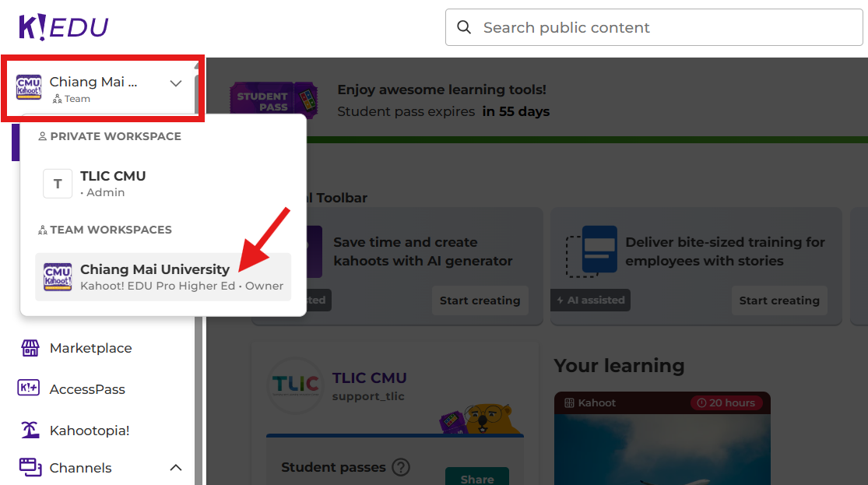Image resolution: width=868 pixels, height=485 pixels.
Task: Click the Channels sidebar icon
Action: tap(30, 467)
